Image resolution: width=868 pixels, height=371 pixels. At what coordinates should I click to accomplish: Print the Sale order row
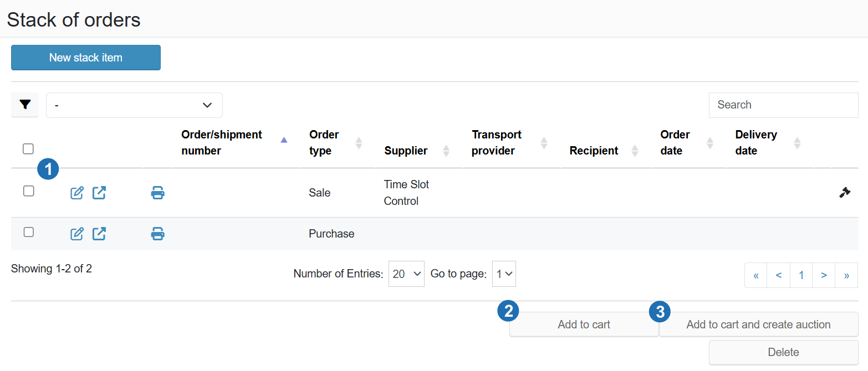(158, 193)
